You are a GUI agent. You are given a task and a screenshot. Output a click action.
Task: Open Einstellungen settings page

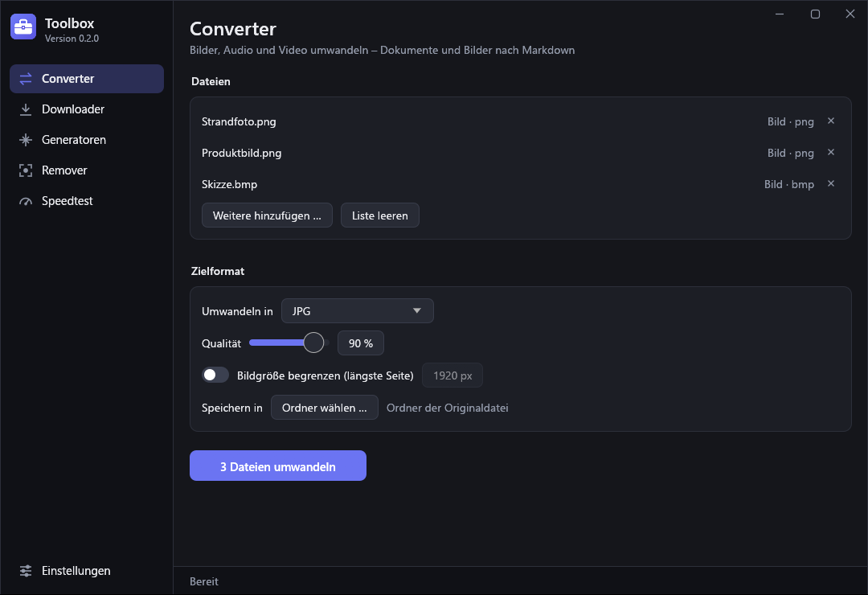[87, 571]
